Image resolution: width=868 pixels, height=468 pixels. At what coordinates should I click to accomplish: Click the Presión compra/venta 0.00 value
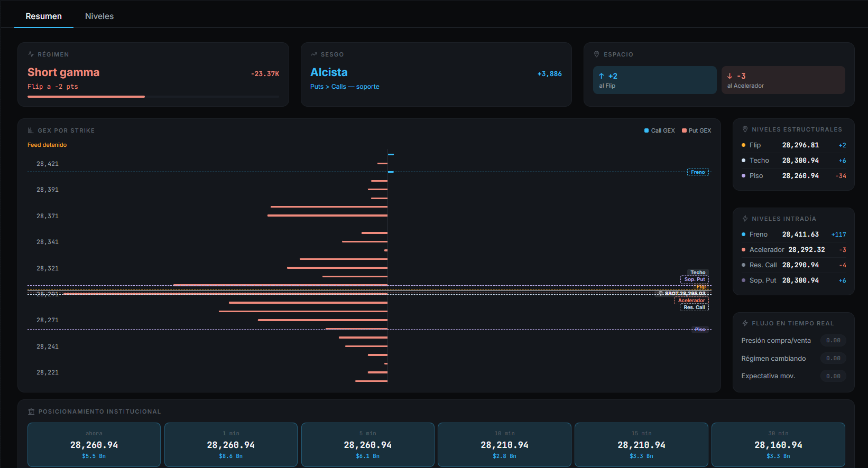[833, 341]
